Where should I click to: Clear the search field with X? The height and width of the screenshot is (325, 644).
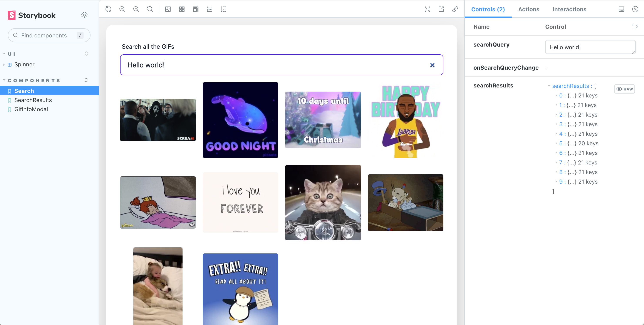click(x=432, y=65)
